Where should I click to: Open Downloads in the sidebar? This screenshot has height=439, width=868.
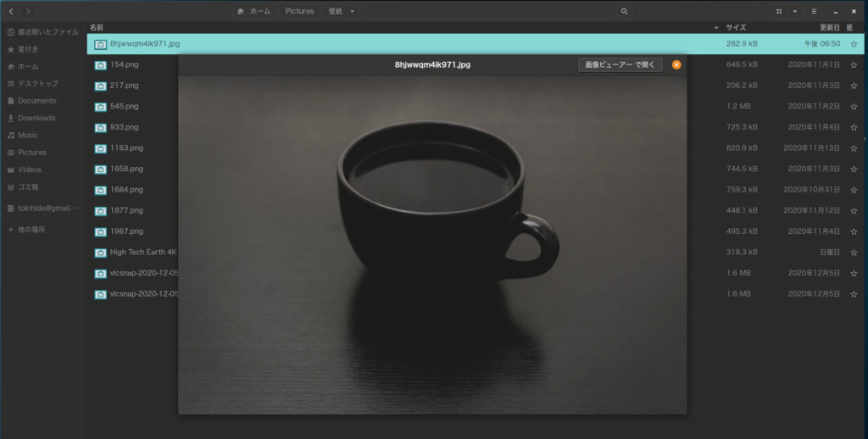[x=42, y=118]
